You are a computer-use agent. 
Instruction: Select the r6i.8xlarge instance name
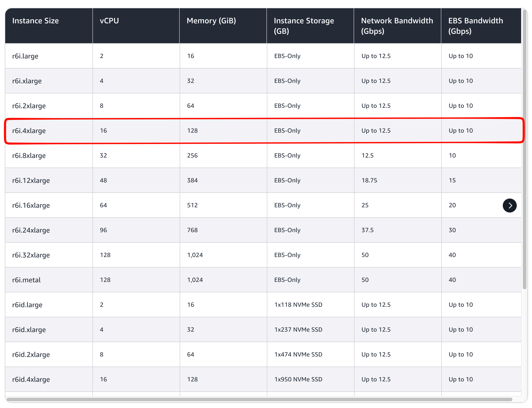click(x=29, y=155)
